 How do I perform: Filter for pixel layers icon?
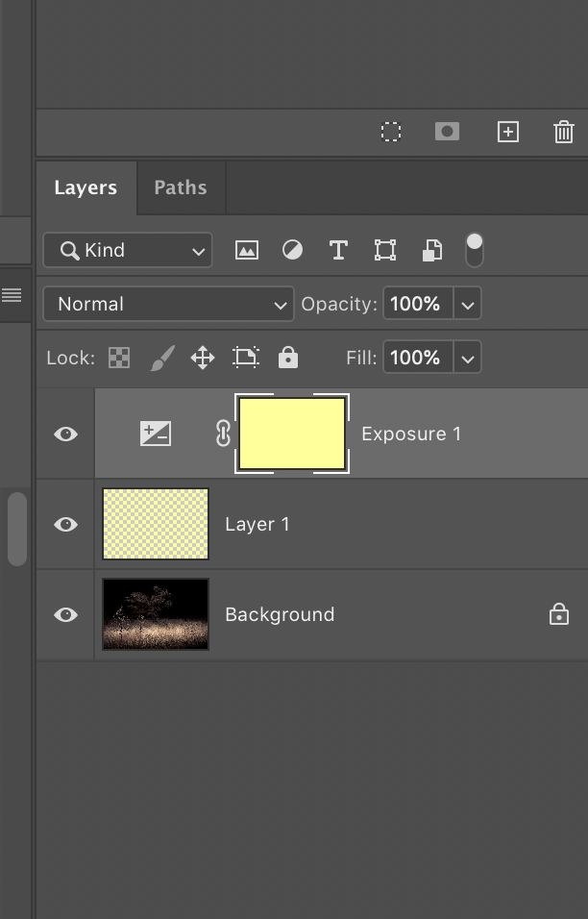click(247, 250)
